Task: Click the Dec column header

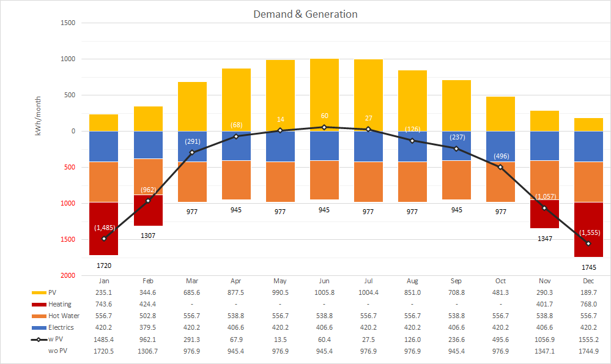Action: click(588, 281)
